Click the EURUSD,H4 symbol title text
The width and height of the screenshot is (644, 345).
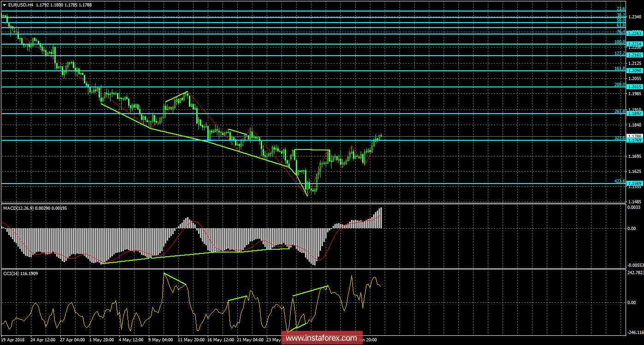(20, 5)
